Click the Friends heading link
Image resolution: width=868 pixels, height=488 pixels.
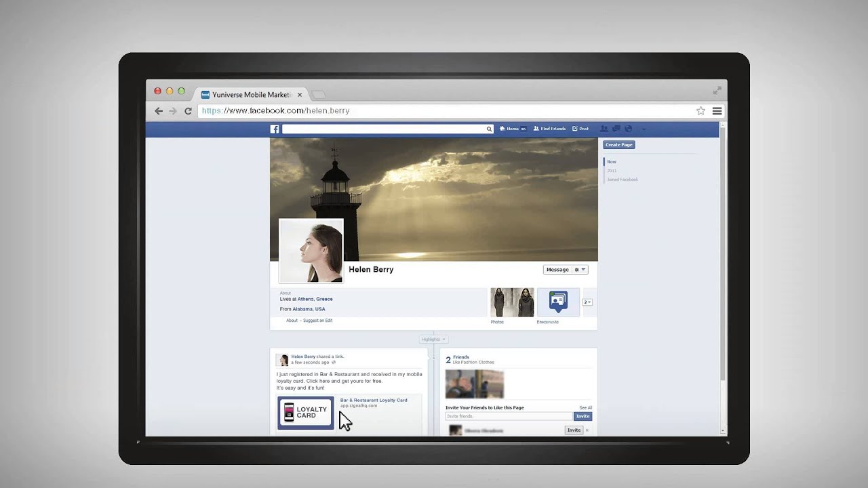point(461,357)
